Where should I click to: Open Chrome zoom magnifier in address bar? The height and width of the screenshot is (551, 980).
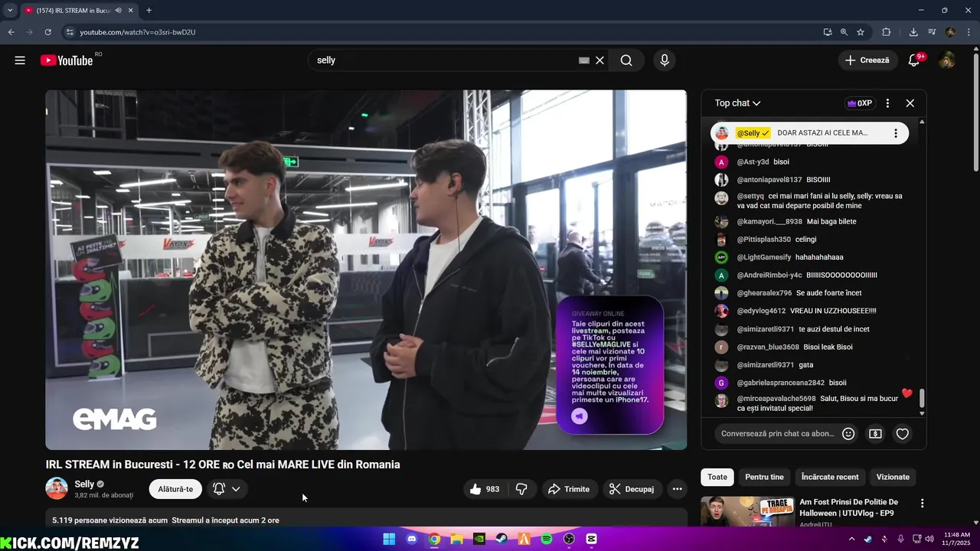coord(844,32)
